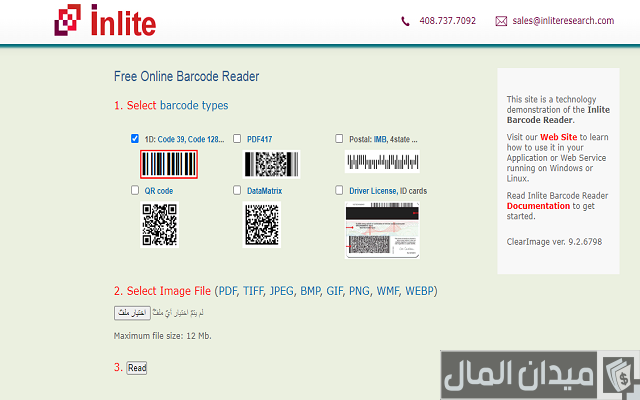Enable the QR code checkbox

pyautogui.click(x=135, y=190)
